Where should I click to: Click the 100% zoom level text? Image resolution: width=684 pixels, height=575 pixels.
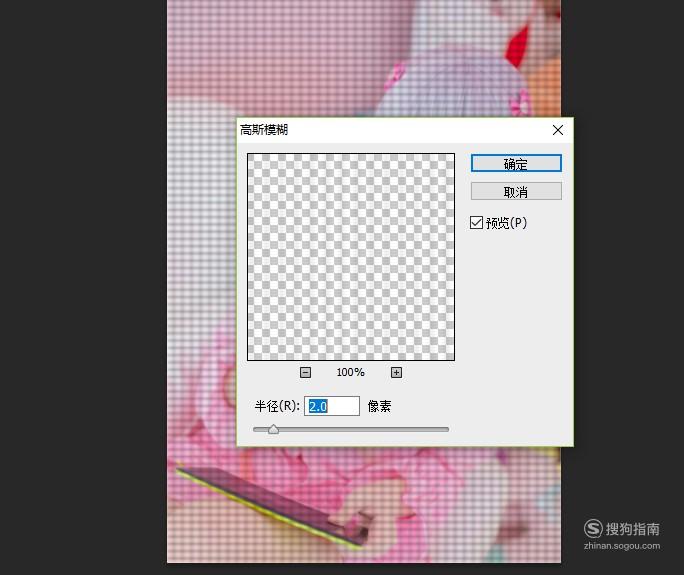tap(350, 372)
